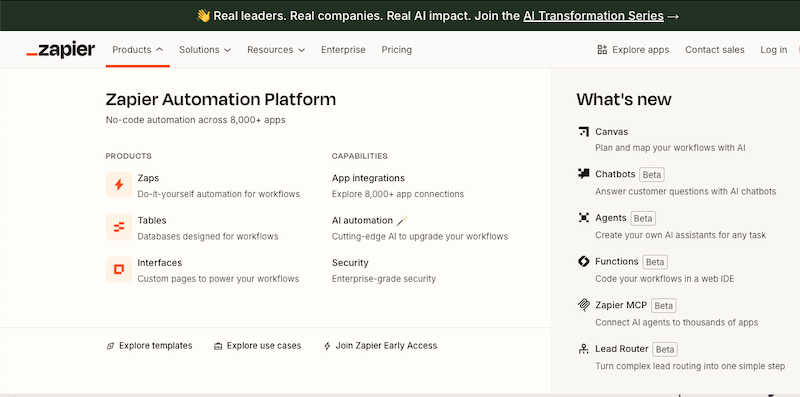Image resolution: width=800 pixels, height=397 pixels.
Task: Expand the Resources dropdown
Action: (276, 49)
